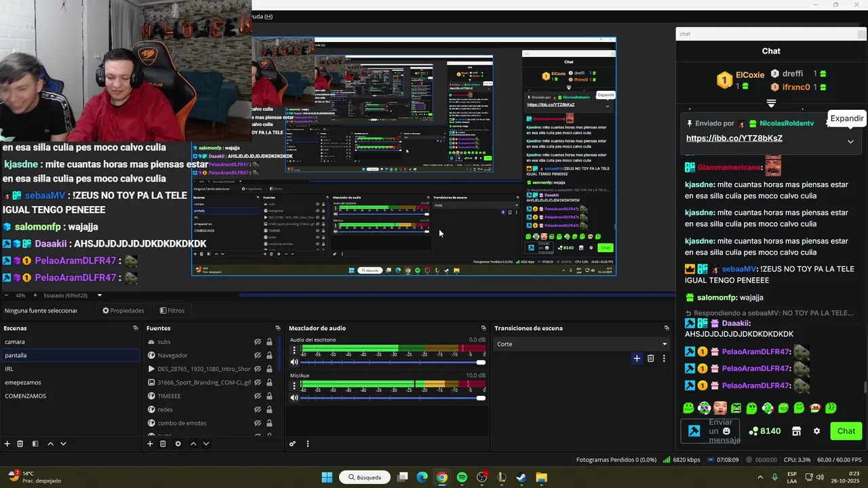
Task: Open Windows Start menu
Action: (x=327, y=477)
